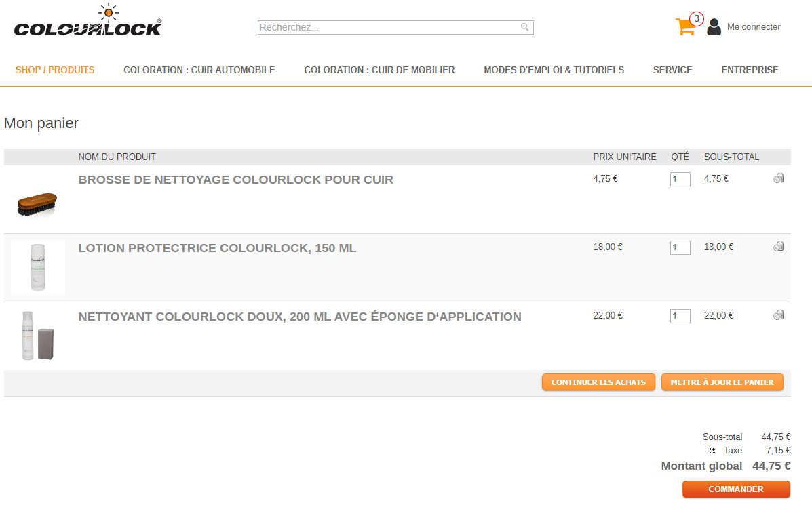Click Me connecter link
The height and width of the screenshot is (505, 812).
coord(754,27)
